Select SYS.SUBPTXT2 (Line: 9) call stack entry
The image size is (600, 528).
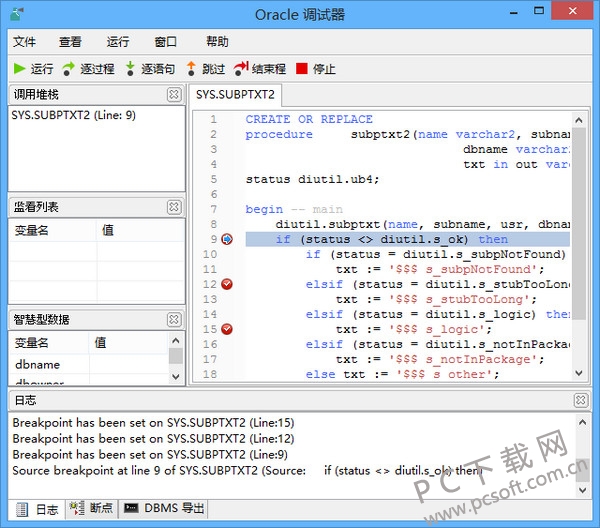click(73, 115)
